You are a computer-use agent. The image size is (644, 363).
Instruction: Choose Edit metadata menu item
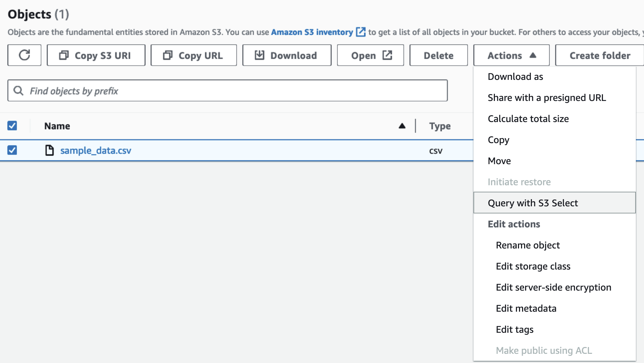coord(555,308)
